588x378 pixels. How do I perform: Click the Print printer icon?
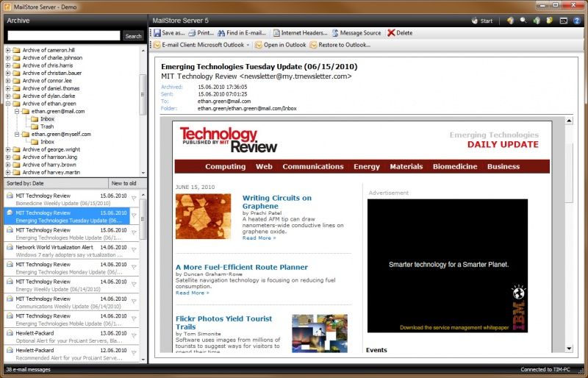192,33
